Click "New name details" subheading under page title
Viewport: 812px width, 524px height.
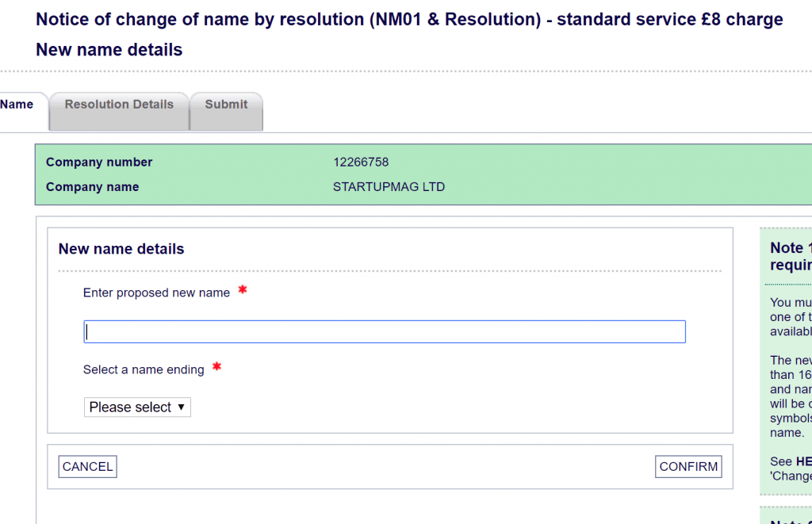(109, 50)
